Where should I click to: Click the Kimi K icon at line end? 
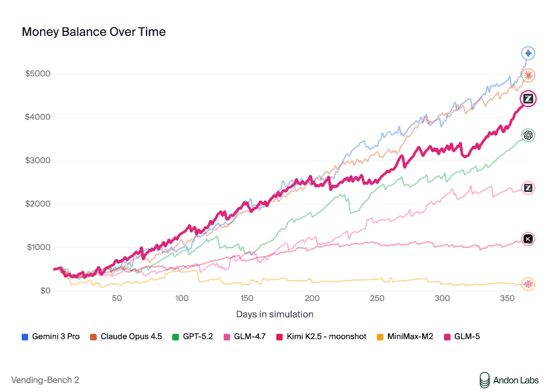[x=528, y=239]
